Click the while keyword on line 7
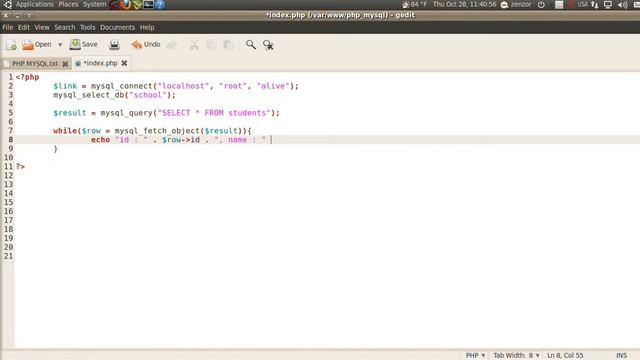 coord(65,131)
